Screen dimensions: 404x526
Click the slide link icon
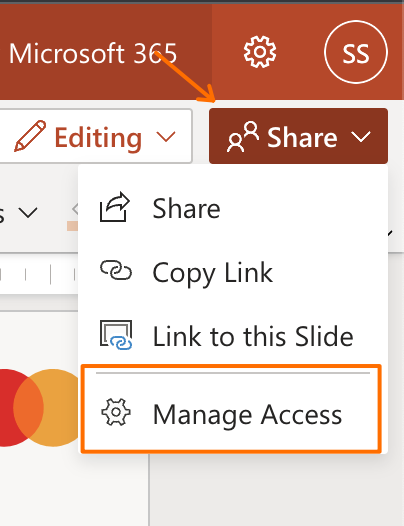coord(116,335)
